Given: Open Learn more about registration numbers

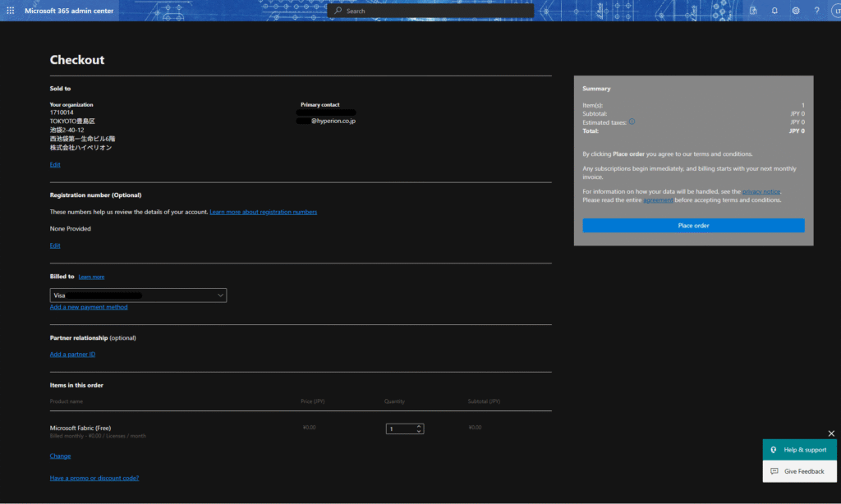Looking at the screenshot, I should click(x=263, y=212).
